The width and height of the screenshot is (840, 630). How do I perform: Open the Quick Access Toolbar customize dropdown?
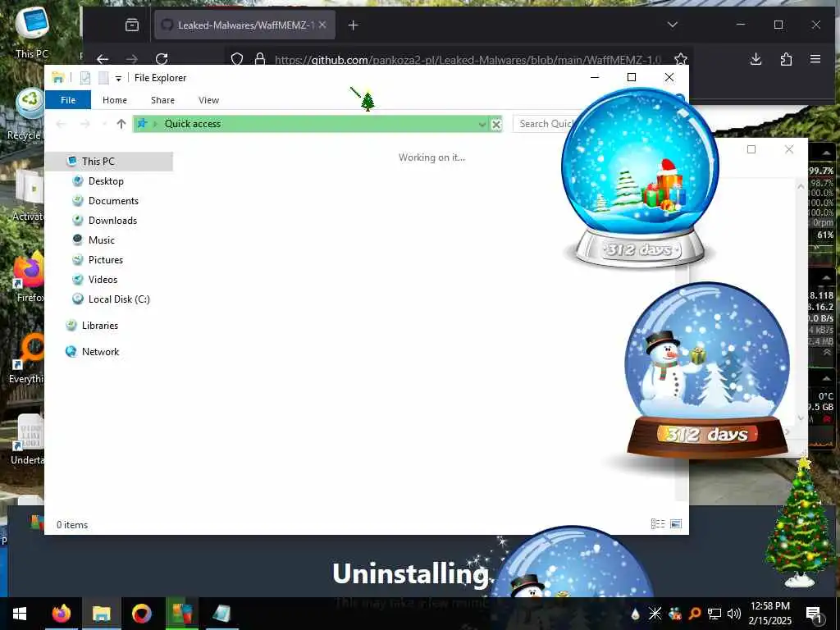[x=118, y=78]
